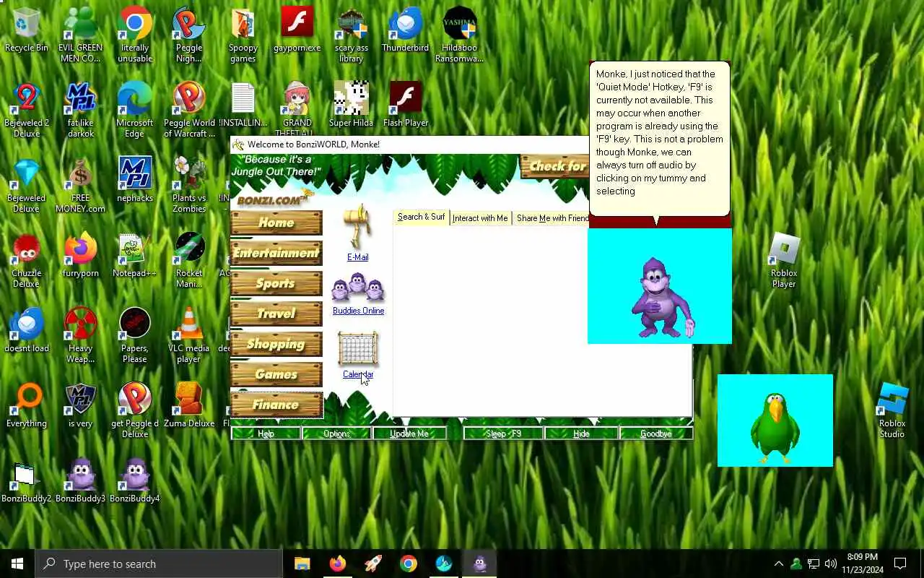Open the Hildaboo Ransomware desktop icon
Image resolution: width=924 pixels, height=578 pixels.
click(x=460, y=35)
